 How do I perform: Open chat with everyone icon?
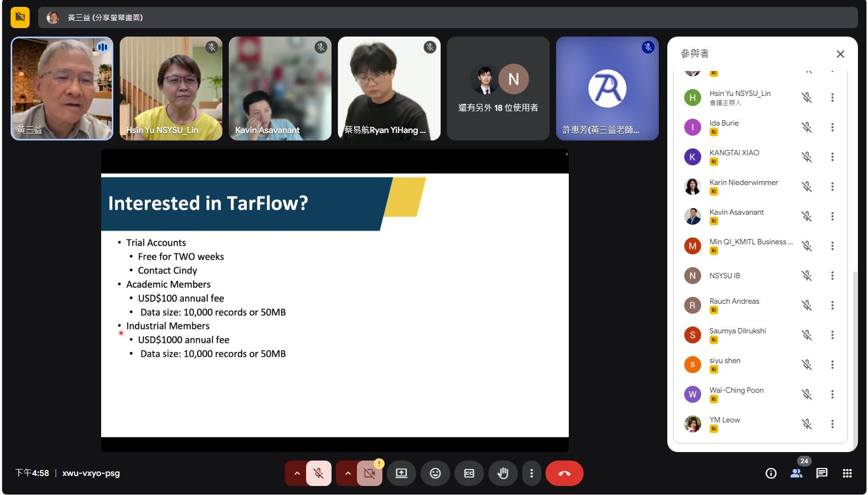(x=822, y=473)
